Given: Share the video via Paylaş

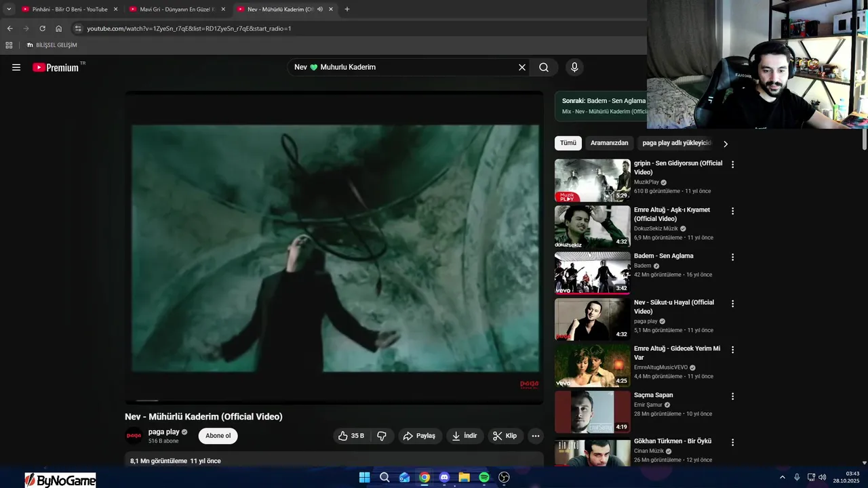Looking at the screenshot, I should click(x=420, y=436).
